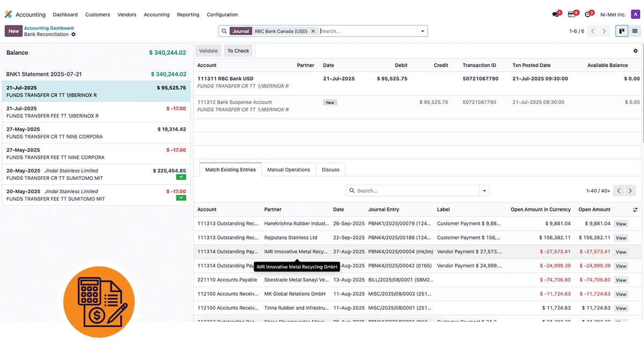This screenshot has height=349, width=644.
Task: Select the kanban view icon
Action: (621, 31)
